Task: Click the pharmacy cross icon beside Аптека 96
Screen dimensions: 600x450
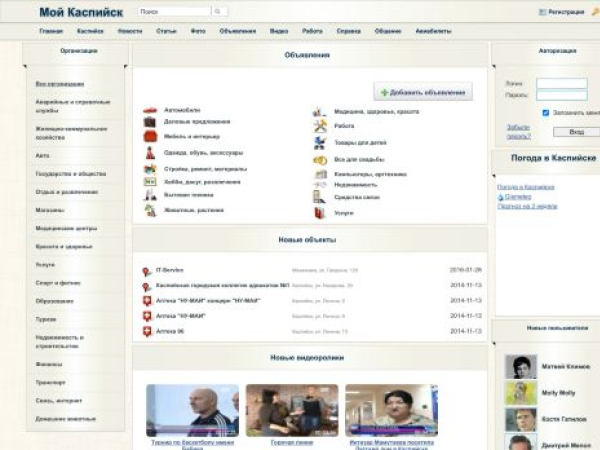Action: tap(147, 331)
